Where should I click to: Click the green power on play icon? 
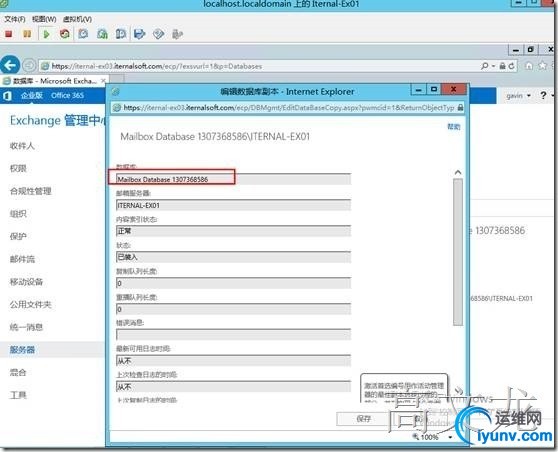click(x=46, y=34)
